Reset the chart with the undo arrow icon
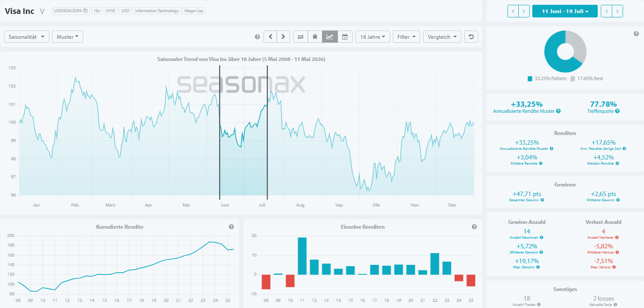This screenshot has height=308, width=644. click(x=471, y=37)
